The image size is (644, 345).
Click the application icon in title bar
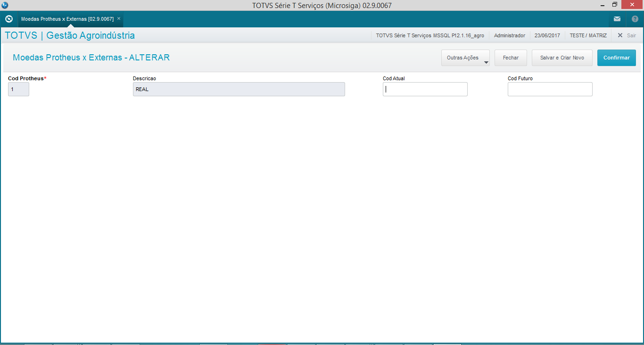pos(5,5)
